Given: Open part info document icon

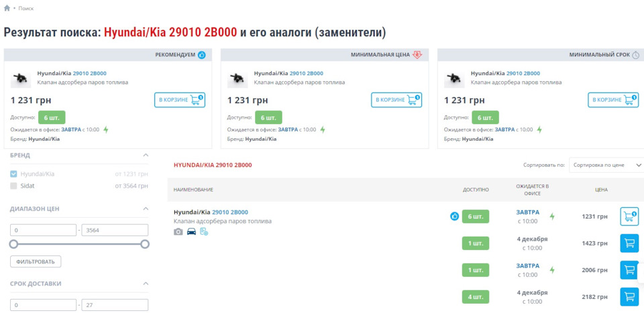Looking at the screenshot, I should coord(204,232).
